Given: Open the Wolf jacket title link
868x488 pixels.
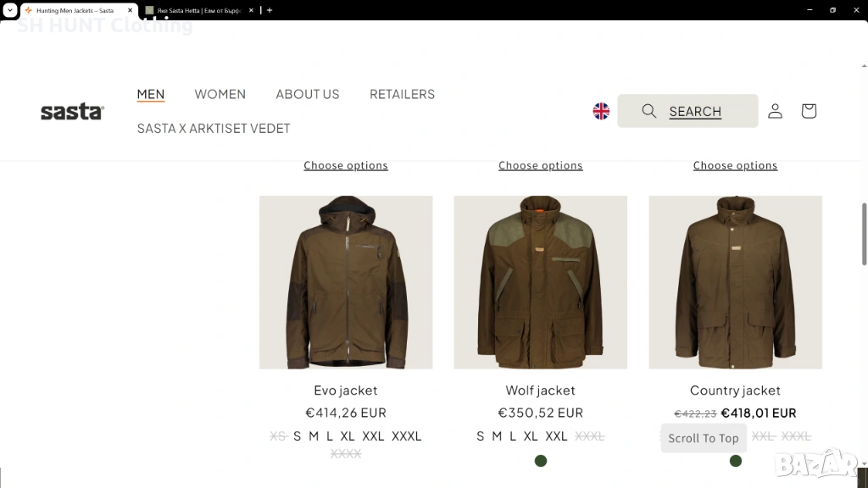Looking at the screenshot, I should pos(541,391).
